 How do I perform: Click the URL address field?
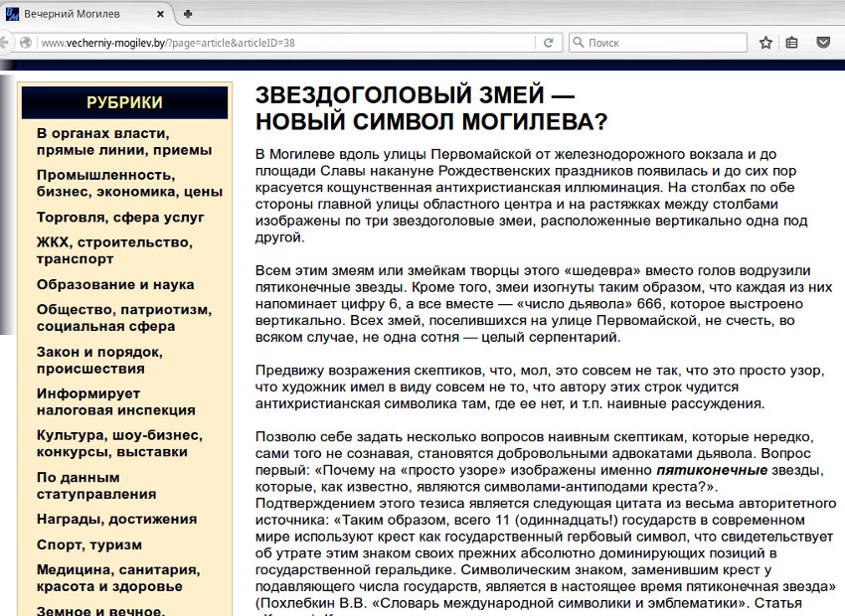[x=278, y=43]
